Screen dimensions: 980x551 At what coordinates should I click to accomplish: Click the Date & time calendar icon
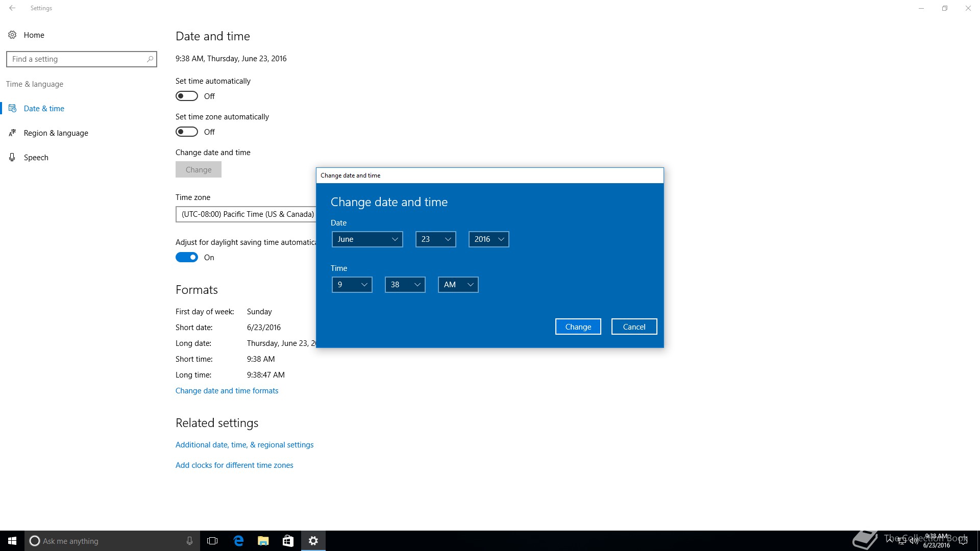(12, 108)
